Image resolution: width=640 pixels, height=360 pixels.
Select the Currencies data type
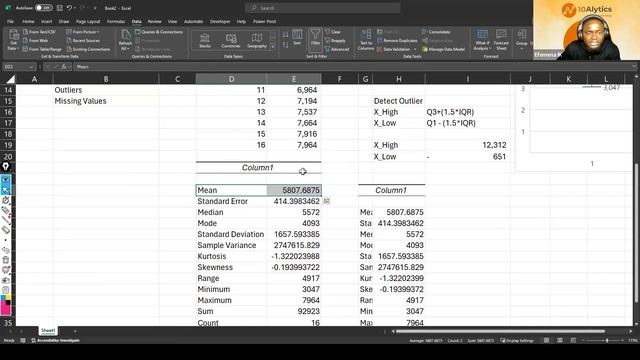(x=231, y=41)
